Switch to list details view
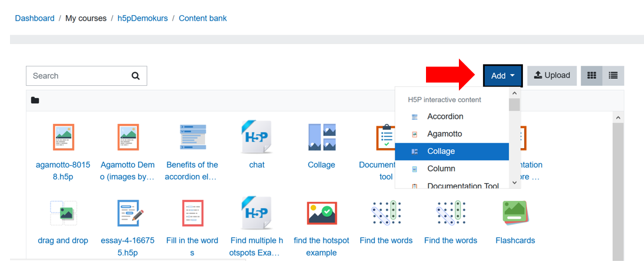The height and width of the screenshot is (275, 644). click(x=613, y=76)
